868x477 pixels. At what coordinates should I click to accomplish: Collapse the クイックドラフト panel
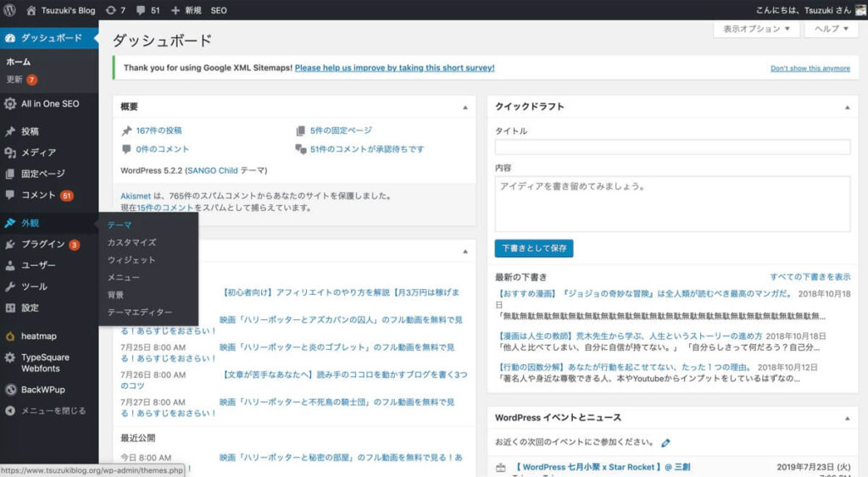point(847,108)
